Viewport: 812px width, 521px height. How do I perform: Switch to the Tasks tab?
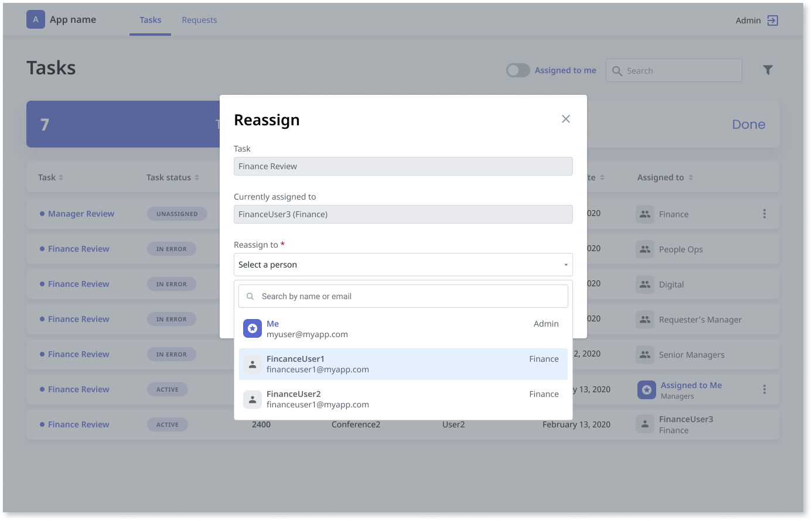150,19
